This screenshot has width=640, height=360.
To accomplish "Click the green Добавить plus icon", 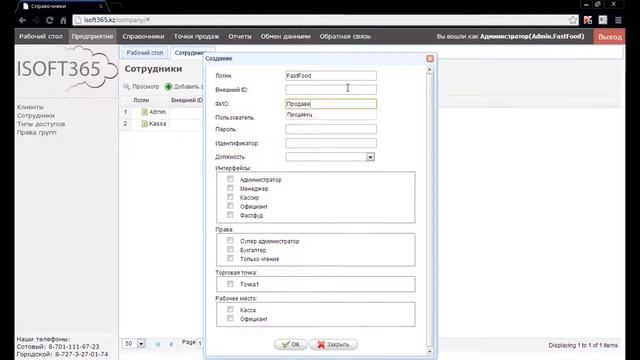I will click(168, 87).
